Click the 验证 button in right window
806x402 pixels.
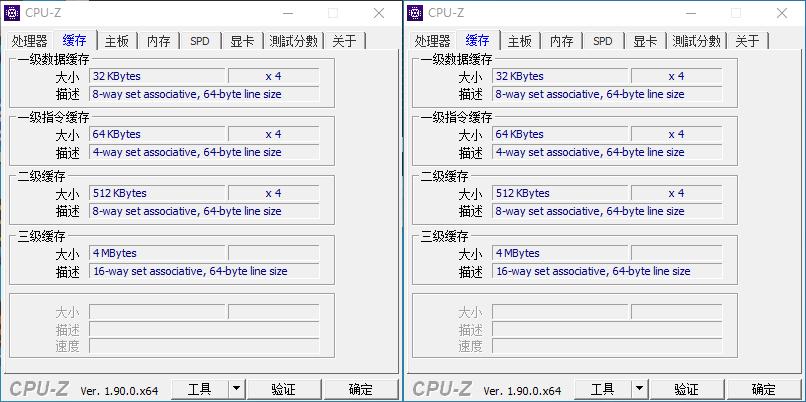(687, 390)
